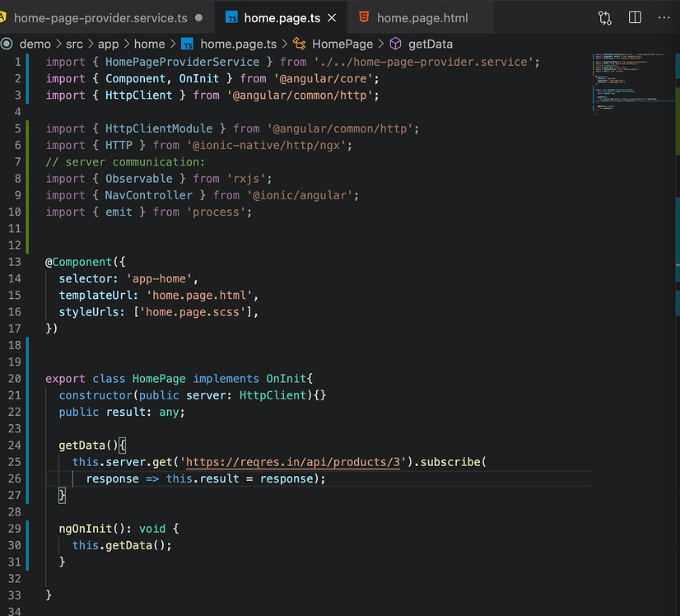Click the root circle icon in breadcrumb
The height and width of the screenshot is (616, 680).
tap(7, 44)
